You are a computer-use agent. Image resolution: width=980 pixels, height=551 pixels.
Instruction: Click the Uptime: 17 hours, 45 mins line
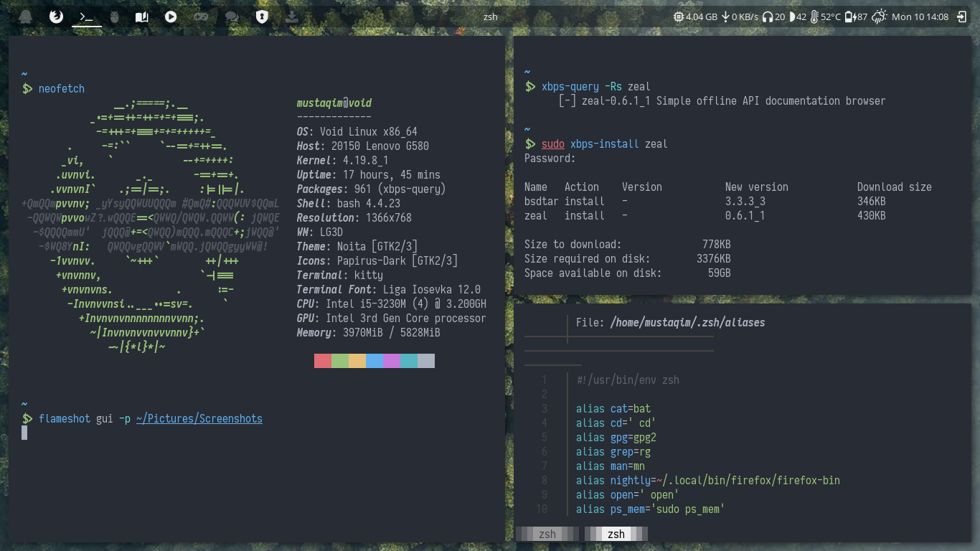[x=369, y=175]
